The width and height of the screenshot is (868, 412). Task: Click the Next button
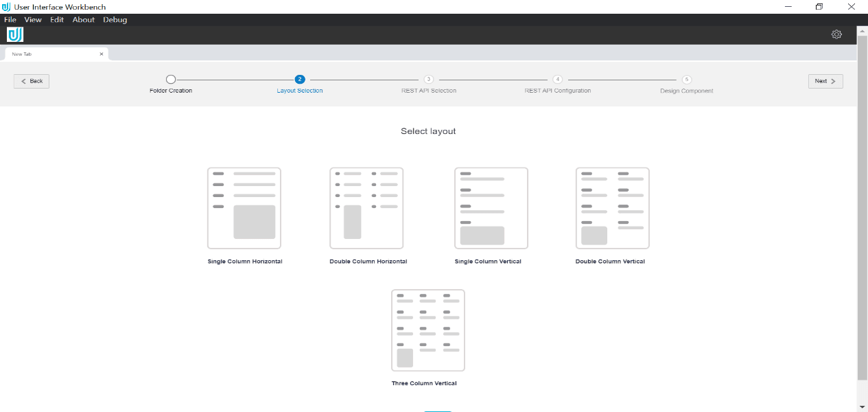point(825,80)
